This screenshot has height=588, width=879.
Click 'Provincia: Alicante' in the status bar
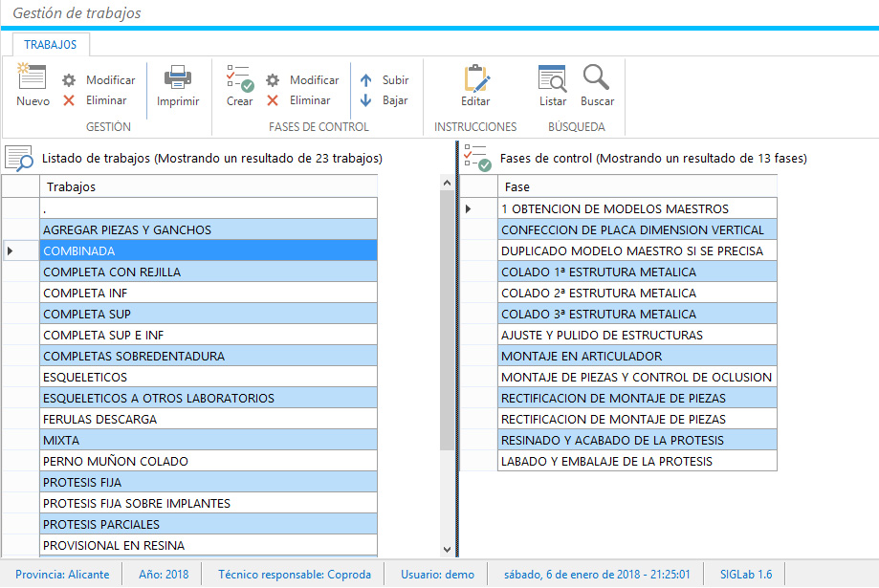point(62,575)
